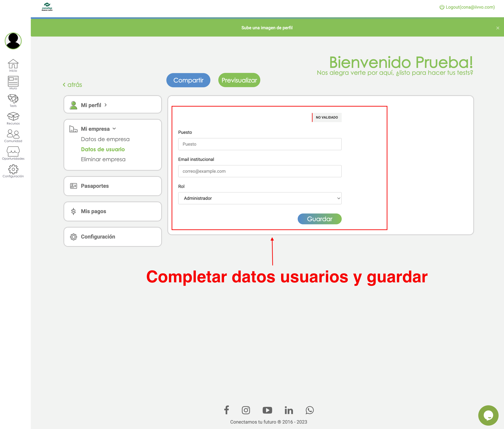This screenshot has width=504, height=429.
Task: Collapse Mi empresa chevron arrow
Action: pos(114,129)
